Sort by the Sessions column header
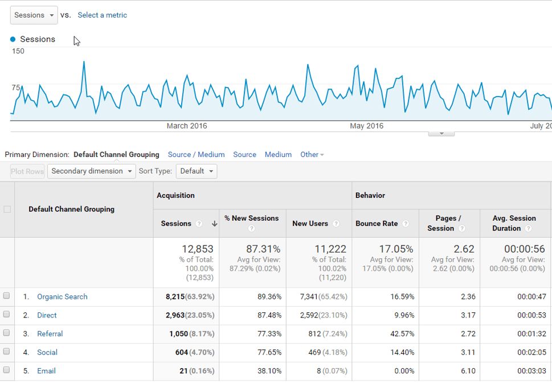 tap(176, 224)
